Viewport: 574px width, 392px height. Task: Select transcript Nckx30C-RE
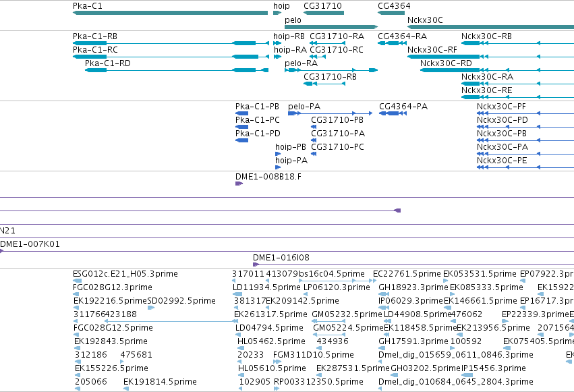click(486, 90)
